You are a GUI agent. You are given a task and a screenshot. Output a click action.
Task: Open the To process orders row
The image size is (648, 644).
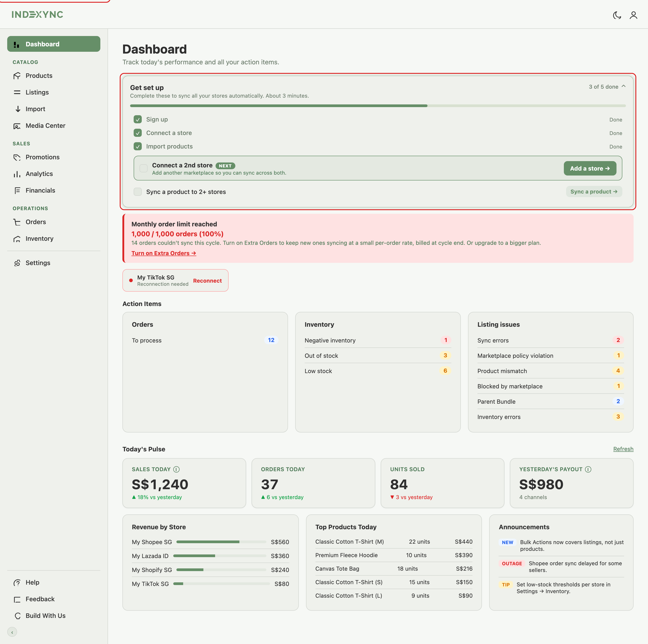pos(205,340)
